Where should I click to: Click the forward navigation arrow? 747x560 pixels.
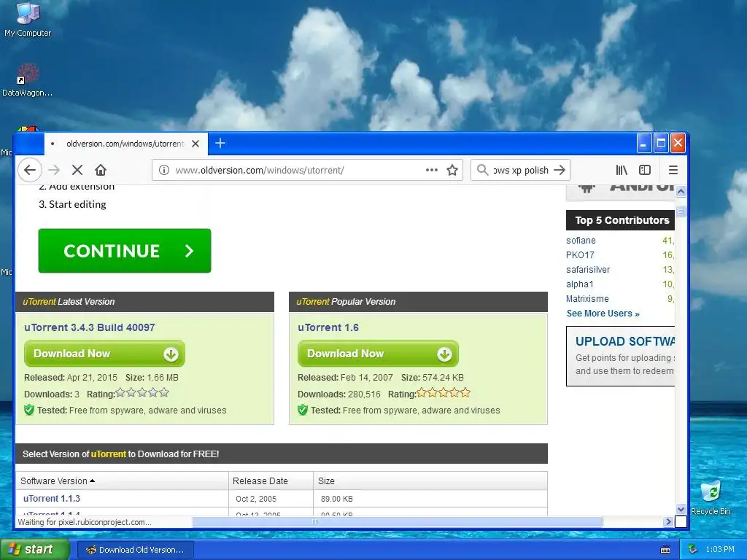coord(54,170)
